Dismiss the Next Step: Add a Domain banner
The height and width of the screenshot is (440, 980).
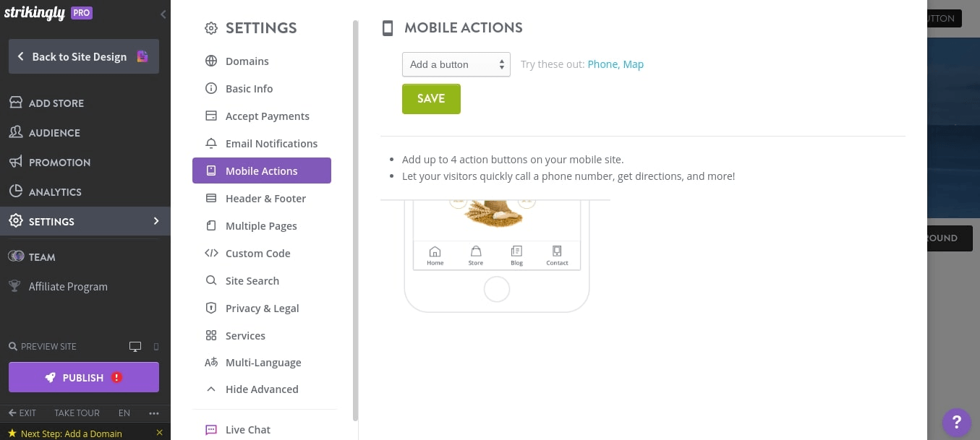[160, 432]
